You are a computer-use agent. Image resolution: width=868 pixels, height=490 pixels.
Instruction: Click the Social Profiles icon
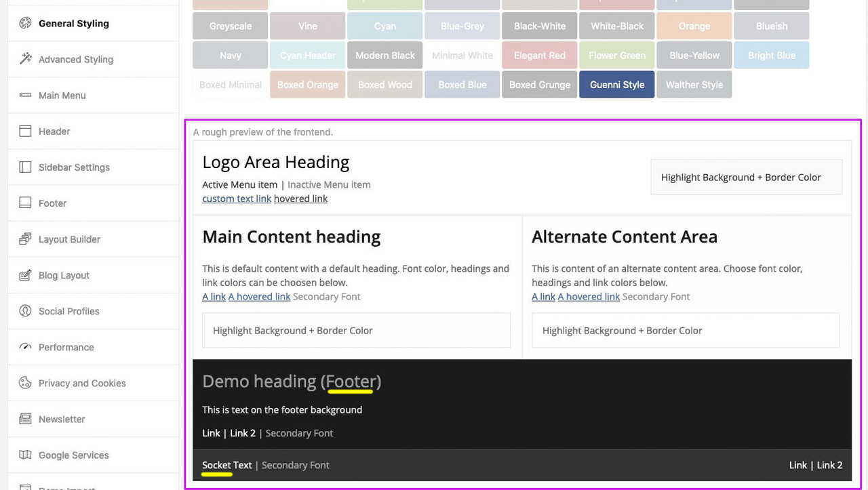coord(25,310)
